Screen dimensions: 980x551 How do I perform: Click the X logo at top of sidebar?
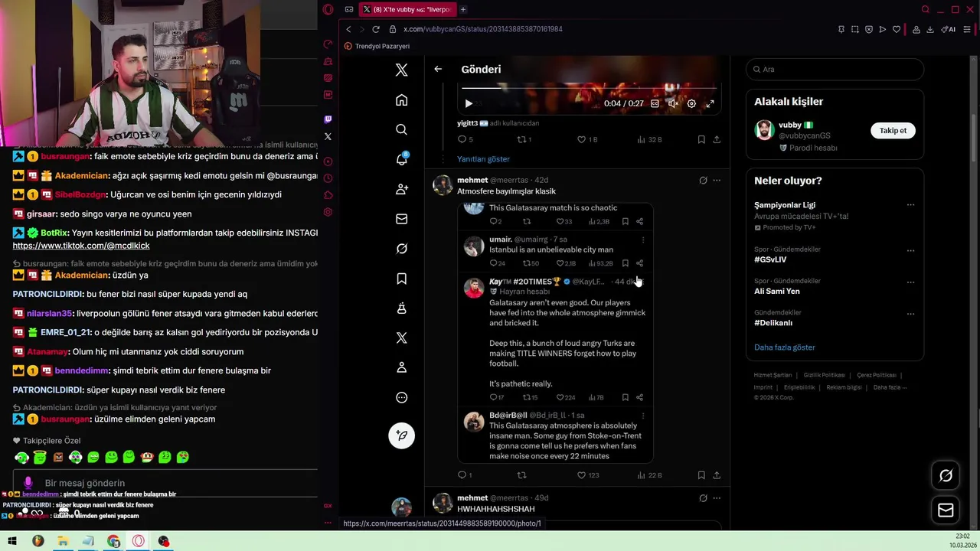(x=401, y=70)
